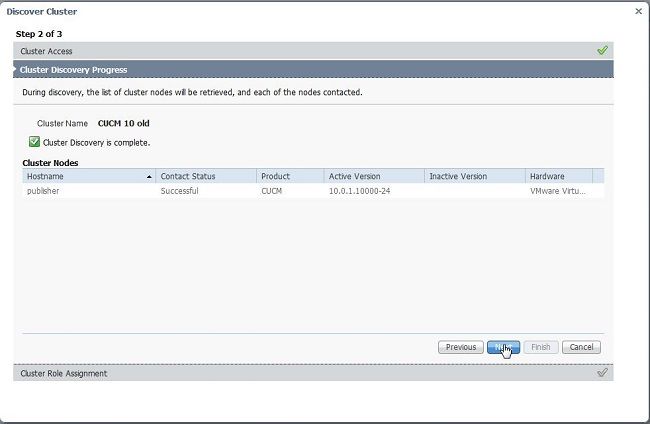Viewport: 650px width, 424px height.
Task: Sort by Active Version column
Action: [x=355, y=176]
